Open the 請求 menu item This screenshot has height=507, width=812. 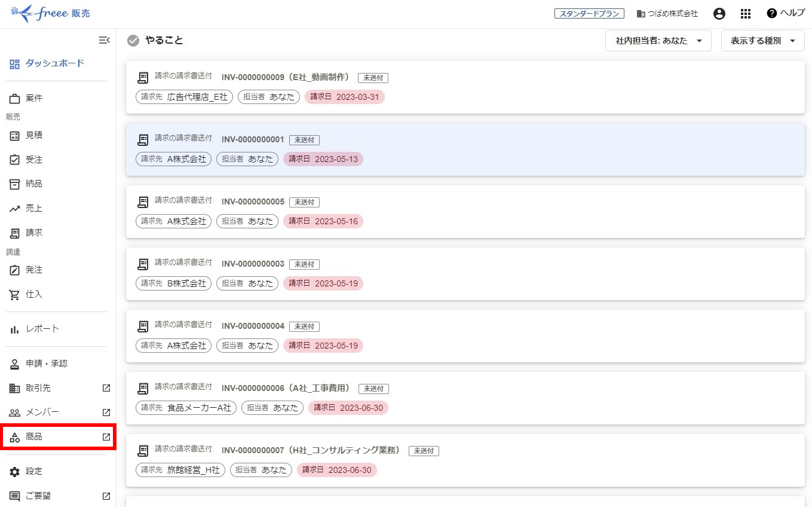[x=34, y=233]
